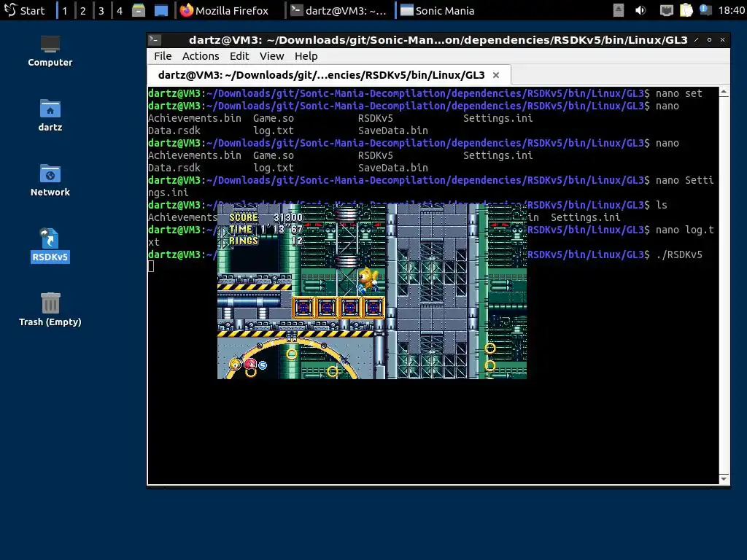The height and width of the screenshot is (560, 747).
Task: Switch to workspace 4
Action: click(x=120, y=10)
